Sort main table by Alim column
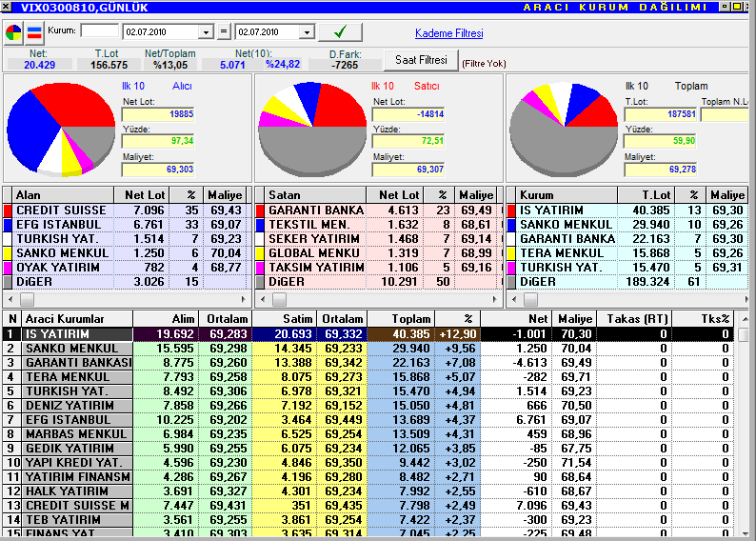756x541 pixels. 166,319
